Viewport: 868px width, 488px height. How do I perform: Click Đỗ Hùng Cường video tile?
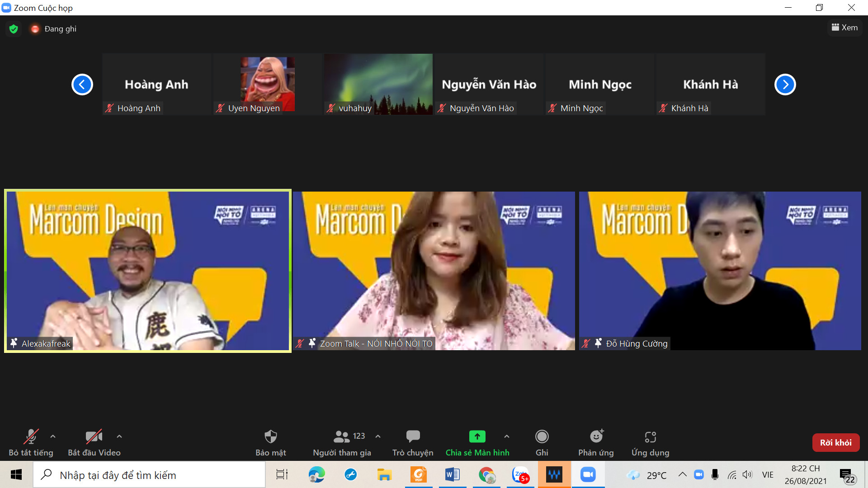720,271
